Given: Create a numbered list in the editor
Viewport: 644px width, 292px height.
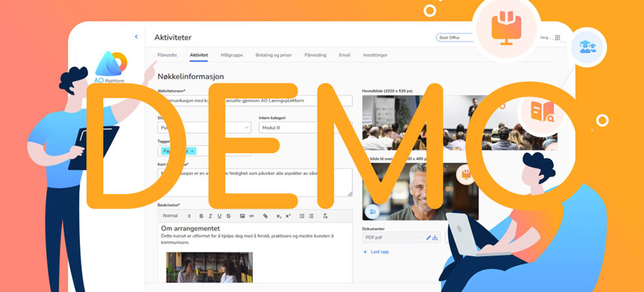Looking at the screenshot, I should pyautogui.click(x=302, y=216).
